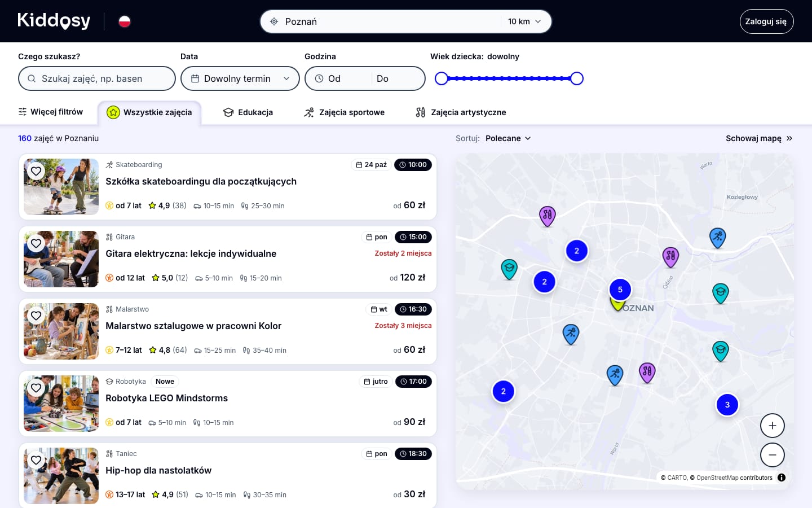Favorite the Szkółka skateboardingu activity with the heart

(x=36, y=171)
